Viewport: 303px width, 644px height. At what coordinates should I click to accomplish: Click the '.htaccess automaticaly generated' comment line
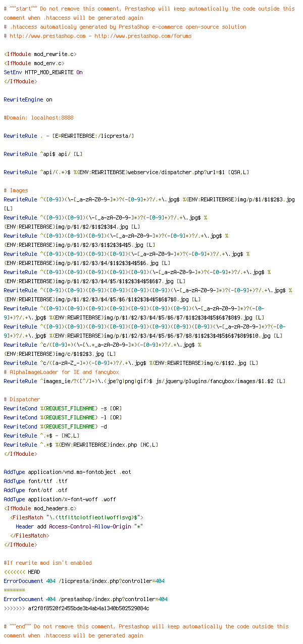[x=125, y=27]
